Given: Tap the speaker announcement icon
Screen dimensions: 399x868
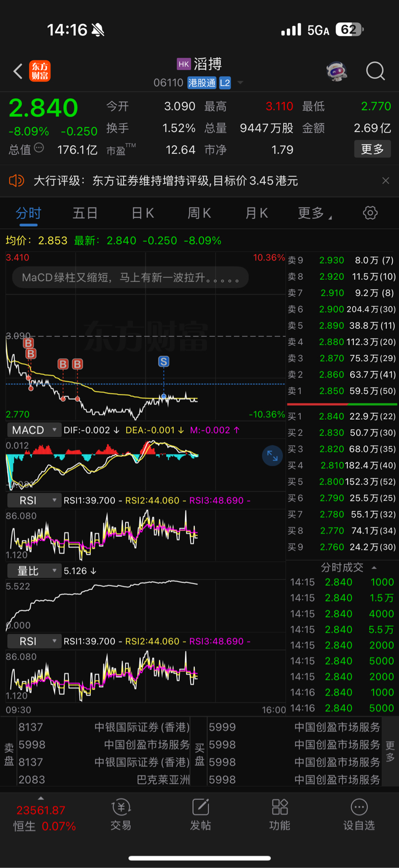Looking at the screenshot, I should click(17, 180).
